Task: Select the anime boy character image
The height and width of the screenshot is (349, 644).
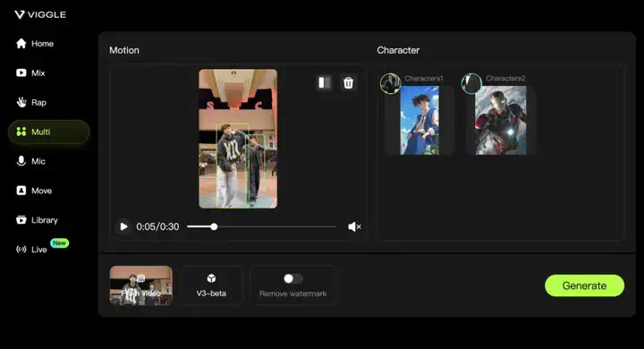Action: tap(419, 121)
